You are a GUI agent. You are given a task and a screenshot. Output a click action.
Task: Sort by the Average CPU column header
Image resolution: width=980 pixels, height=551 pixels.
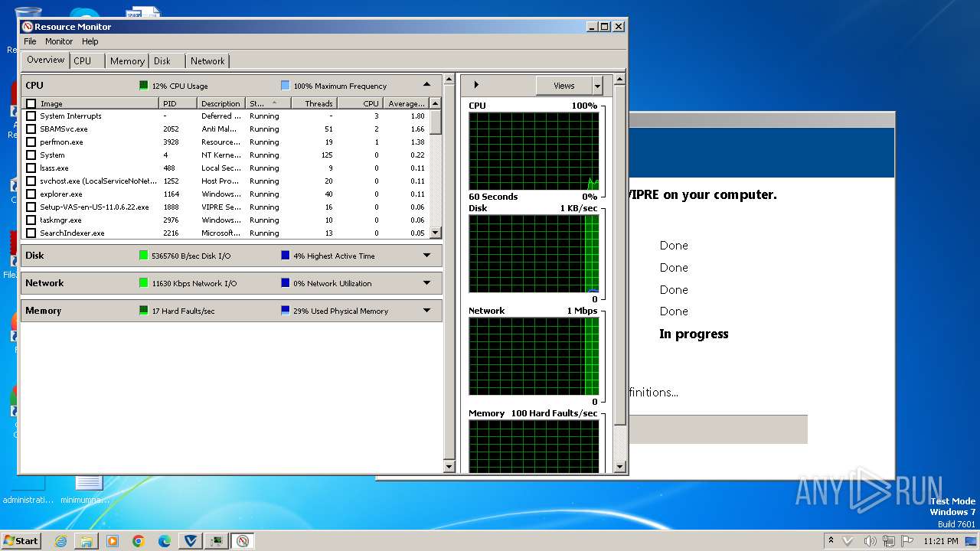click(406, 103)
